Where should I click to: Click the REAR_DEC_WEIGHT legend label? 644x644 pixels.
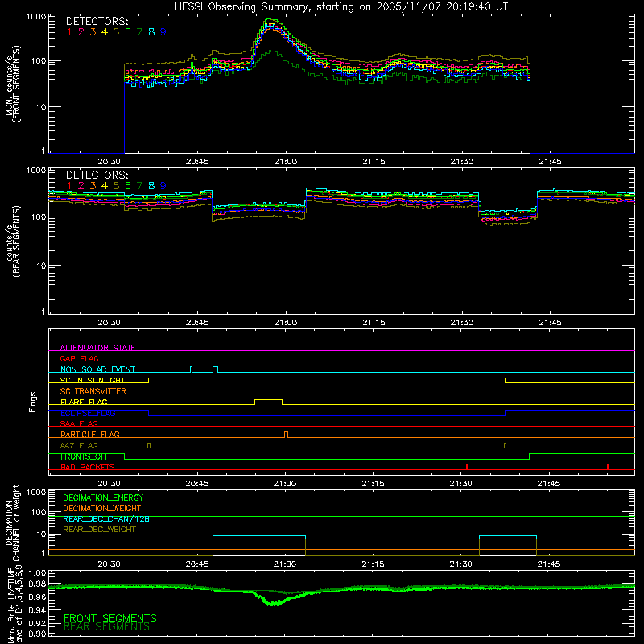click(99, 530)
